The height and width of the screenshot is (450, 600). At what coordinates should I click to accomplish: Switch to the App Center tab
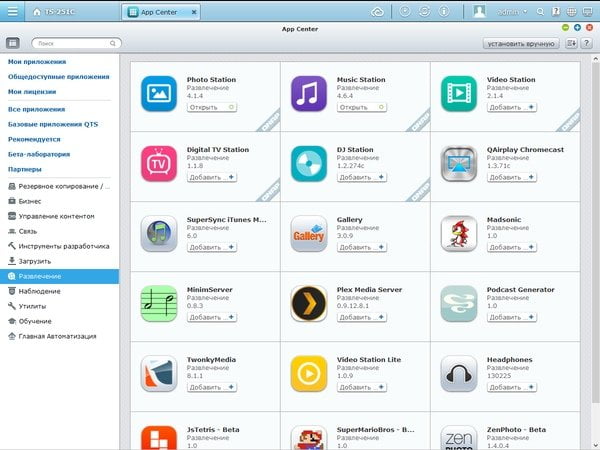(x=162, y=12)
